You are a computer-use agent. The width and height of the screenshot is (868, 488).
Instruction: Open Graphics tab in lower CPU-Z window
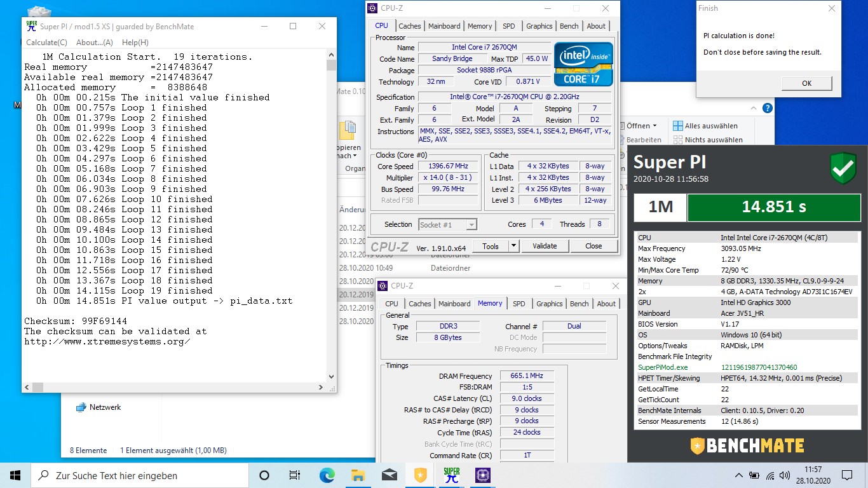pyautogui.click(x=550, y=304)
